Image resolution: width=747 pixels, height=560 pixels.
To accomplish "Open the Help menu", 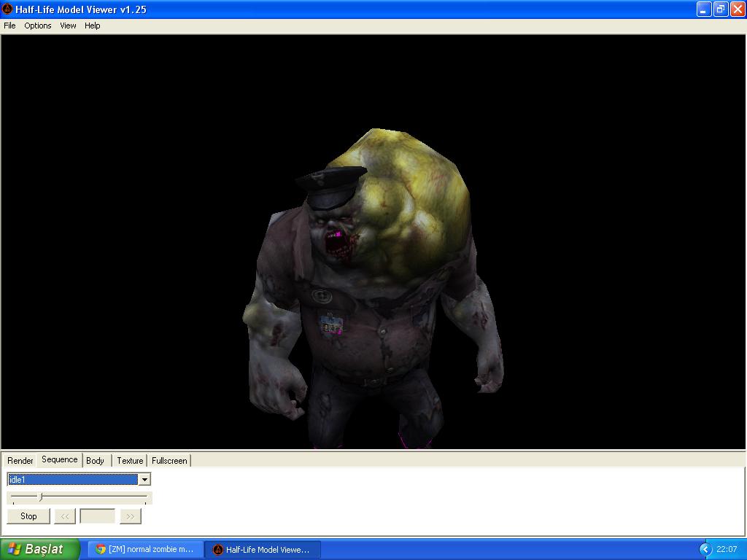I will (x=92, y=26).
